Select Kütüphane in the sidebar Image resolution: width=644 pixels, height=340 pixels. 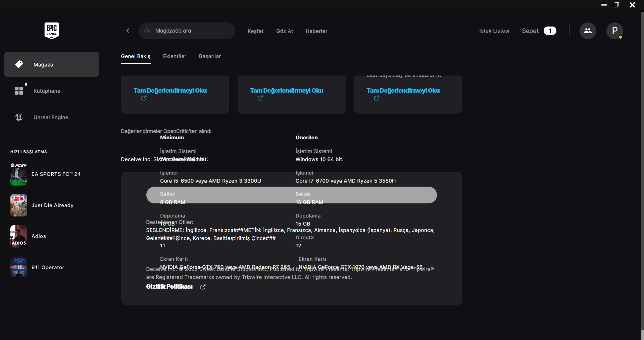52,91
